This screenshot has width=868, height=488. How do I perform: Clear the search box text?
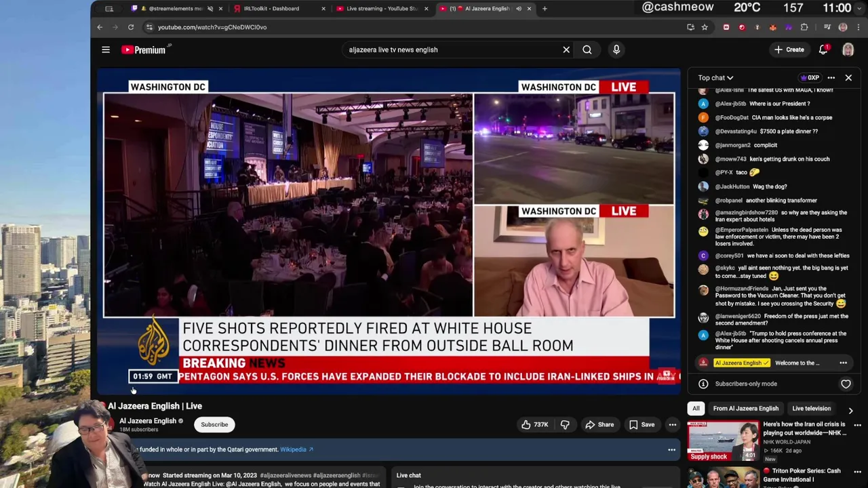click(x=566, y=49)
